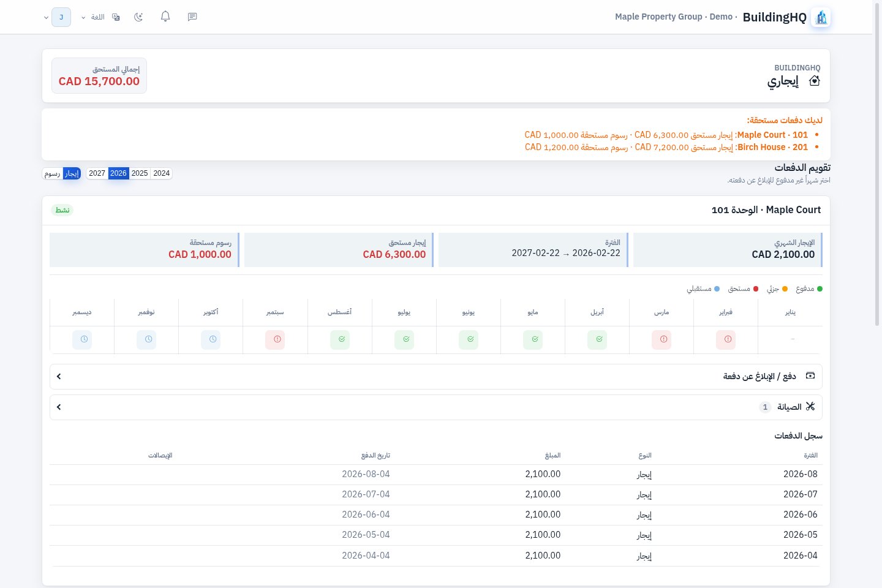882x588 pixels.
Task: Click the Birch House · 201 overdue link
Action: [x=772, y=147]
